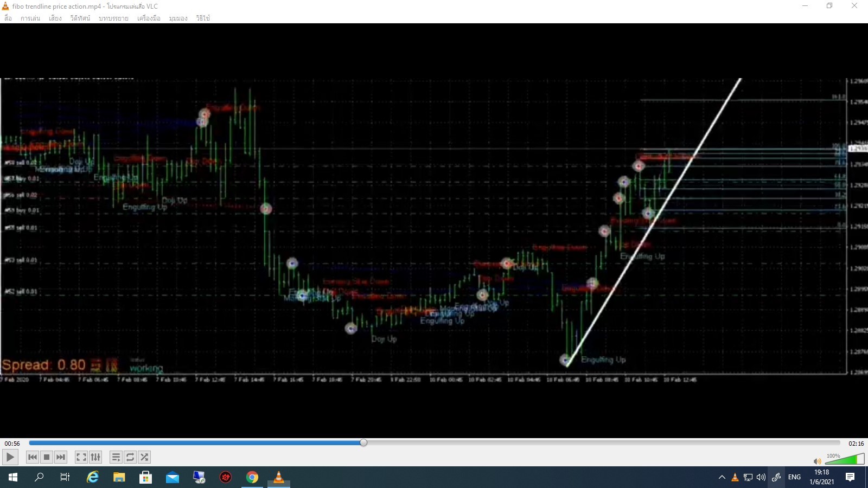Open the วิดีทัศน์ (Video) menu

(x=80, y=18)
